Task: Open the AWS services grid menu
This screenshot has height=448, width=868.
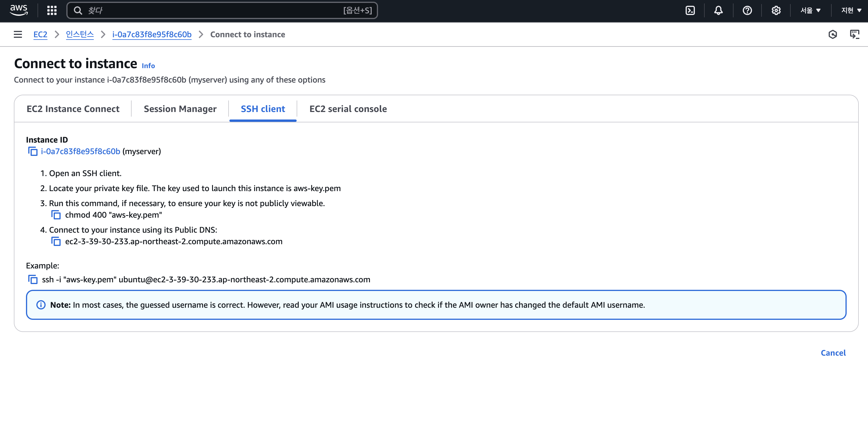Action: (52, 10)
